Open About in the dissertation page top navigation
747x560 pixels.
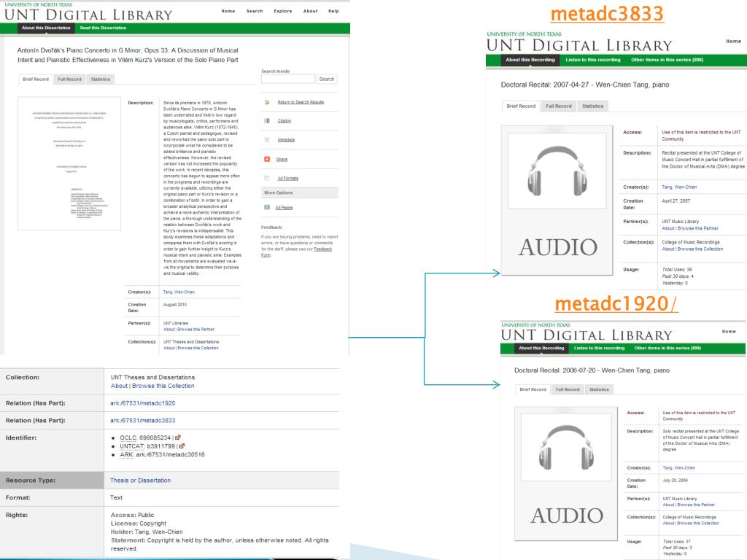311,11
